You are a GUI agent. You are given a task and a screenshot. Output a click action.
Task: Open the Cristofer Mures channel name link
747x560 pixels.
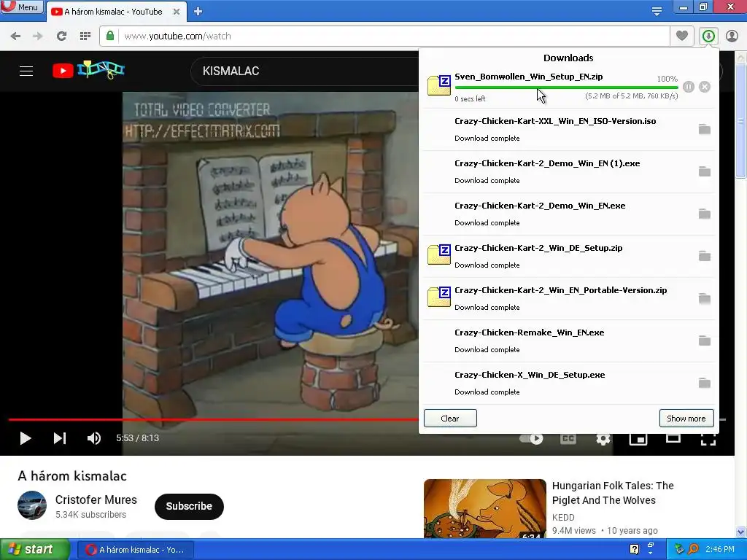pyautogui.click(x=96, y=499)
